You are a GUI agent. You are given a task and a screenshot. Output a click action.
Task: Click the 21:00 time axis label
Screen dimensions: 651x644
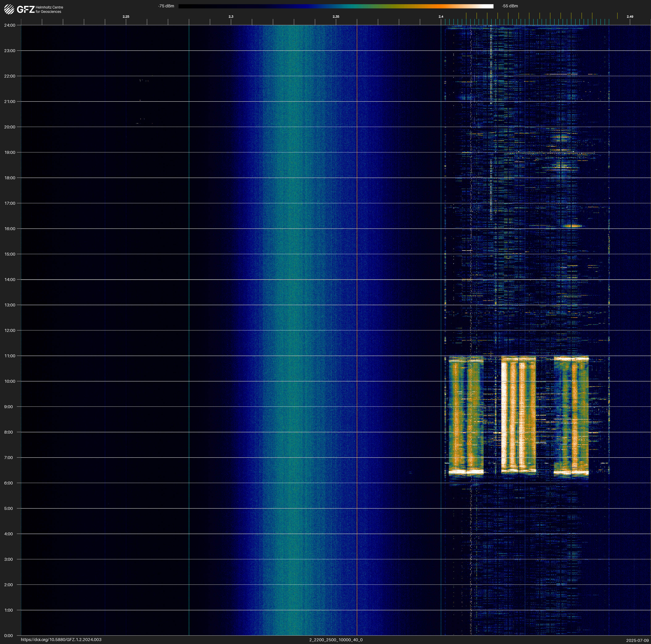tap(10, 102)
